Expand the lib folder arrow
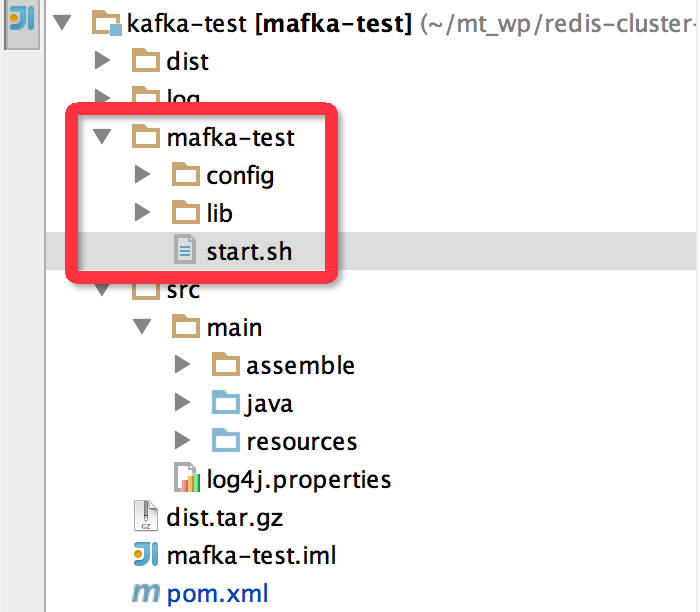 coord(142,212)
